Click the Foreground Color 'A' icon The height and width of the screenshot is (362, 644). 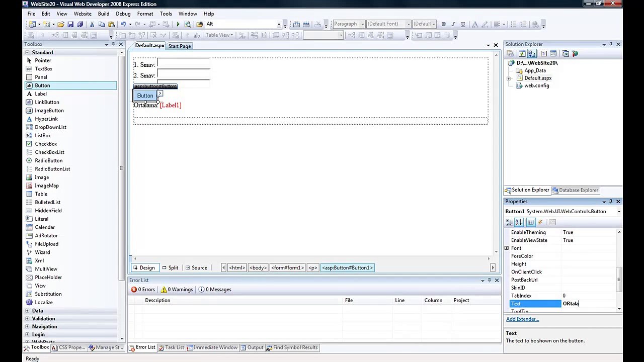pyautogui.click(x=474, y=24)
